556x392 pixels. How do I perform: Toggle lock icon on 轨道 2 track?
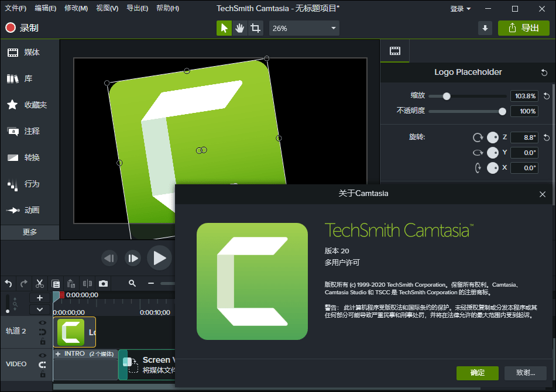click(43, 341)
